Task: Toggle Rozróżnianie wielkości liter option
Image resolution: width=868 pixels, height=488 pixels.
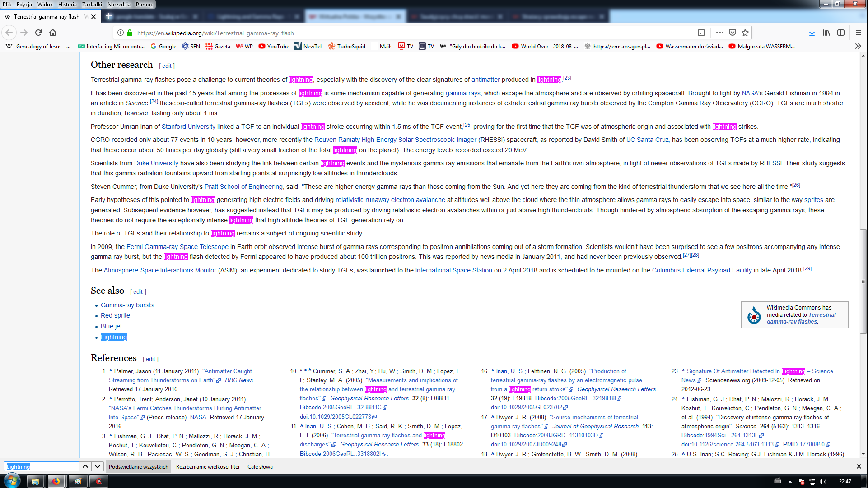Action: pyautogui.click(x=208, y=467)
